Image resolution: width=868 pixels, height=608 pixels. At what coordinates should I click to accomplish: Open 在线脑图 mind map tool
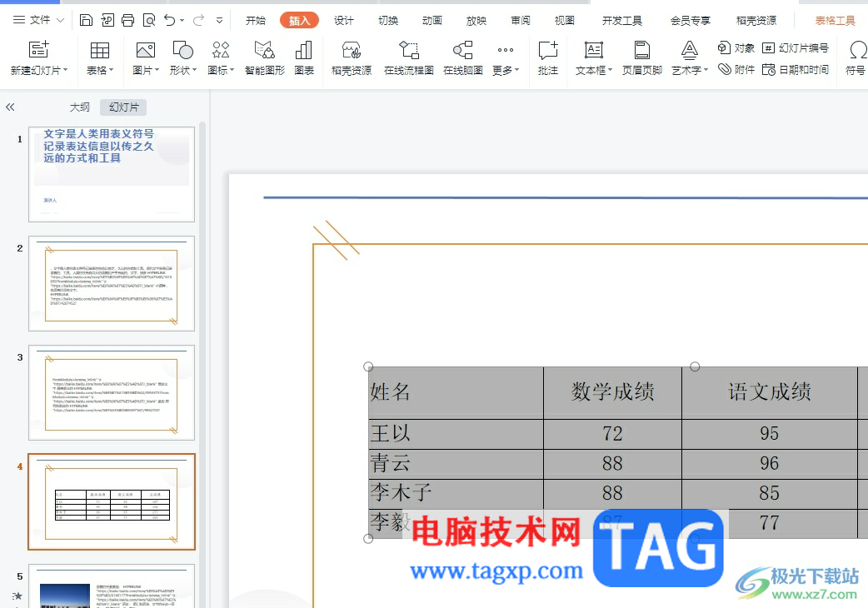pyautogui.click(x=463, y=58)
